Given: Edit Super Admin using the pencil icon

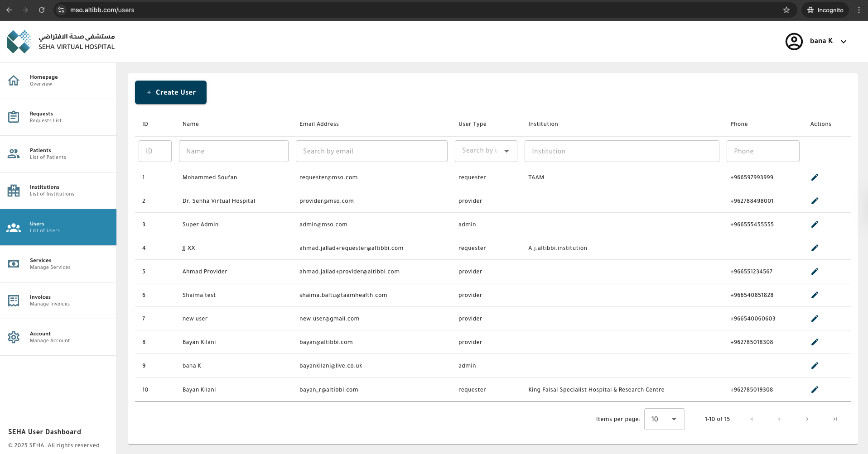Looking at the screenshot, I should [815, 225].
